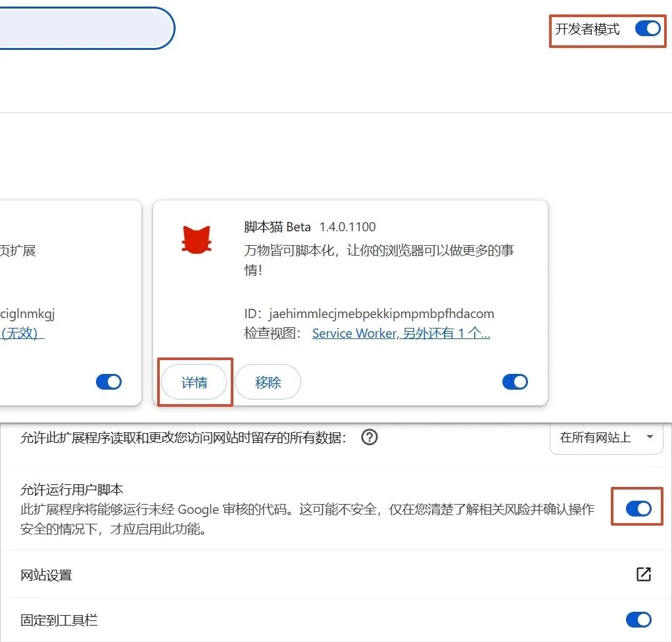Toggle the 开发者模式 developer mode switch
Image resolution: width=672 pixels, height=642 pixels.
tap(648, 29)
